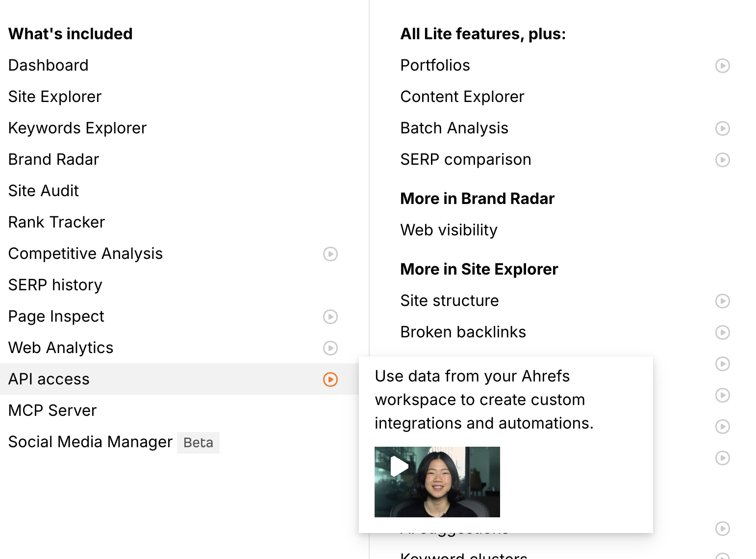Click the Beta badge label
Image resolution: width=756 pixels, height=559 pixels.
click(198, 443)
